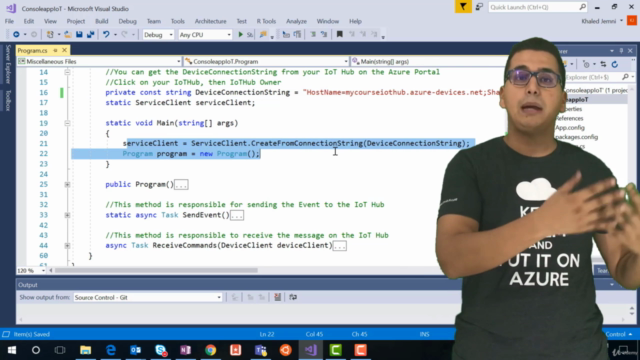Viewport: 640px width, 360px height.
Task: Click the Save All toolbar icon
Action: coord(91,35)
